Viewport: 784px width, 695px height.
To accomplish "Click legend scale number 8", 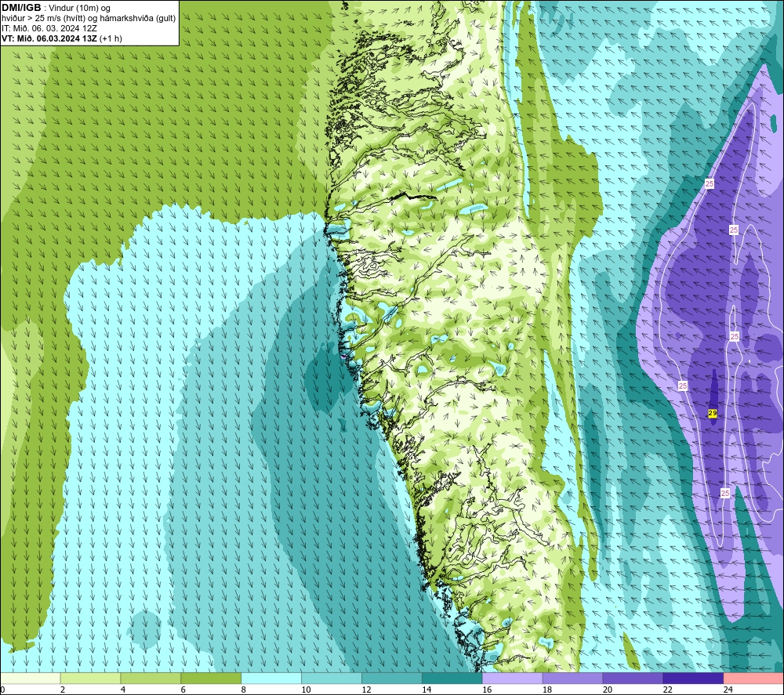I will 244,690.
